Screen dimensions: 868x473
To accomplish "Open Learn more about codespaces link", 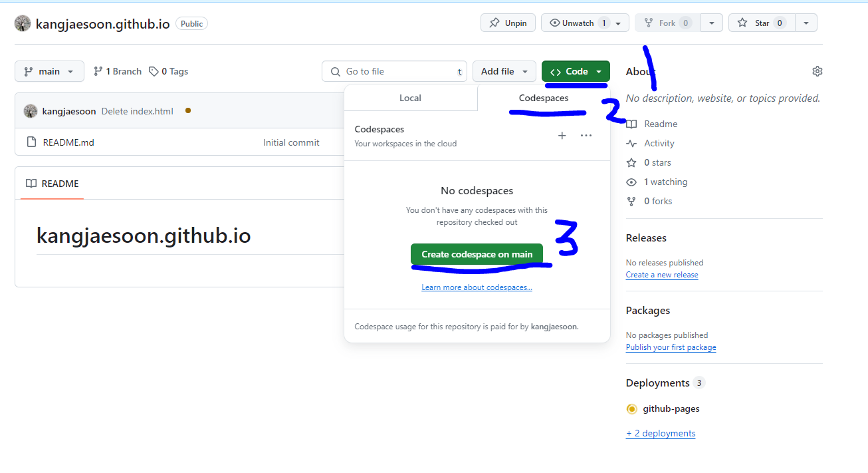I will coord(477,287).
